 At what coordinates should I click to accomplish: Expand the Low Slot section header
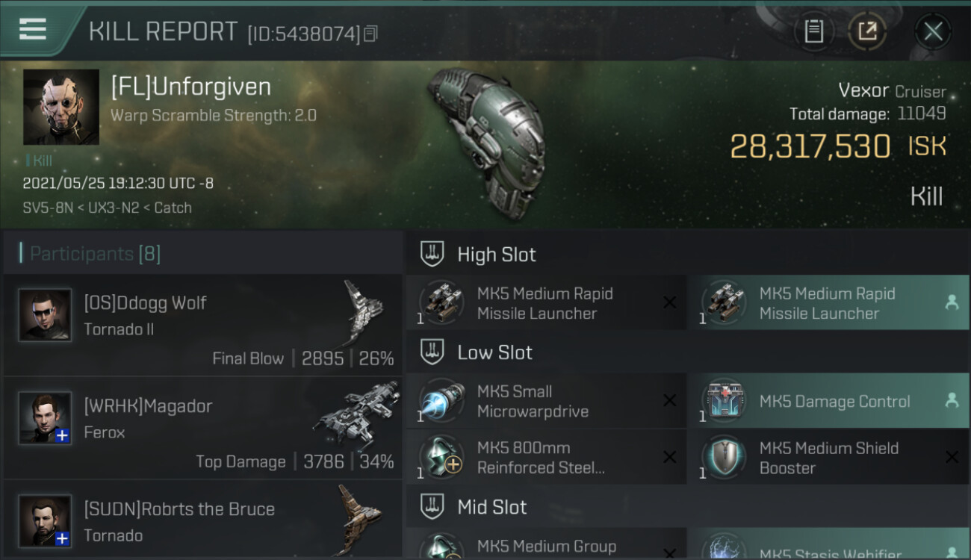687,352
